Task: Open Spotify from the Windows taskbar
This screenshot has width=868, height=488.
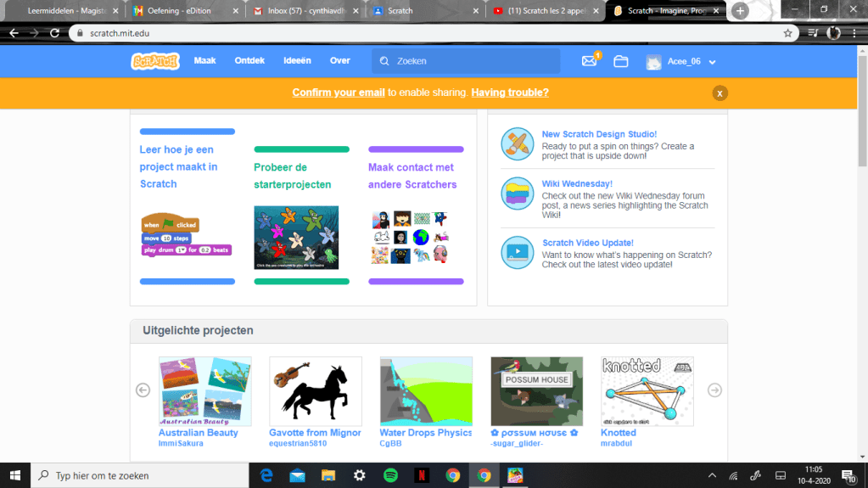Action: click(390, 475)
